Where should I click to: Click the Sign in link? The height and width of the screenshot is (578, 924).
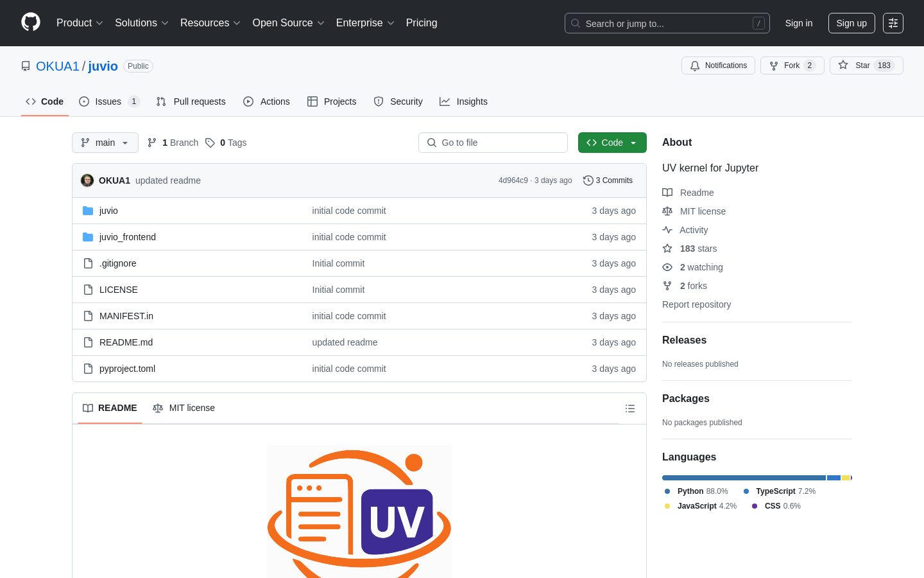click(x=799, y=23)
